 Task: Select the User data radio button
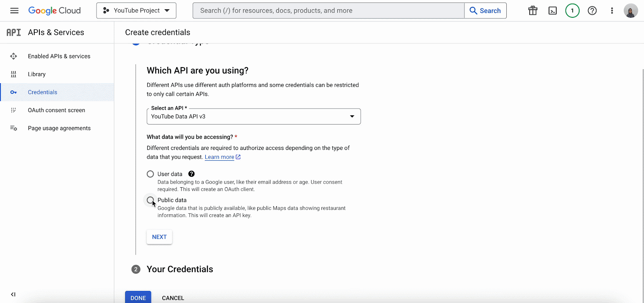point(150,174)
